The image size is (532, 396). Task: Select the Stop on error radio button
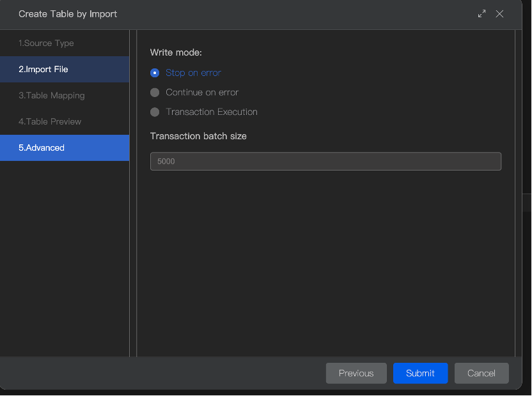pos(155,73)
